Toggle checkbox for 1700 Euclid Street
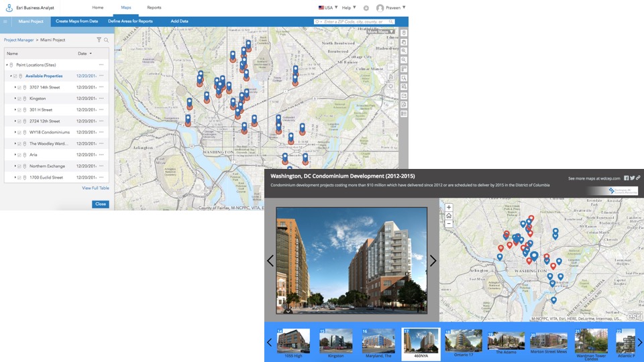The width and height of the screenshot is (644, 362). (x=19, y=177)
